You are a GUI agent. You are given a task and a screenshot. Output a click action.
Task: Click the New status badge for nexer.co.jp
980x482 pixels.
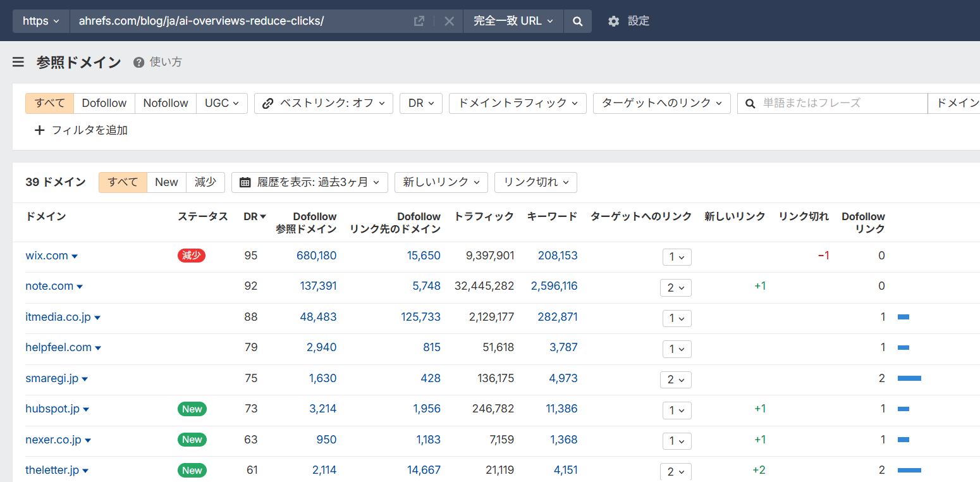click(x=192, y=440)
